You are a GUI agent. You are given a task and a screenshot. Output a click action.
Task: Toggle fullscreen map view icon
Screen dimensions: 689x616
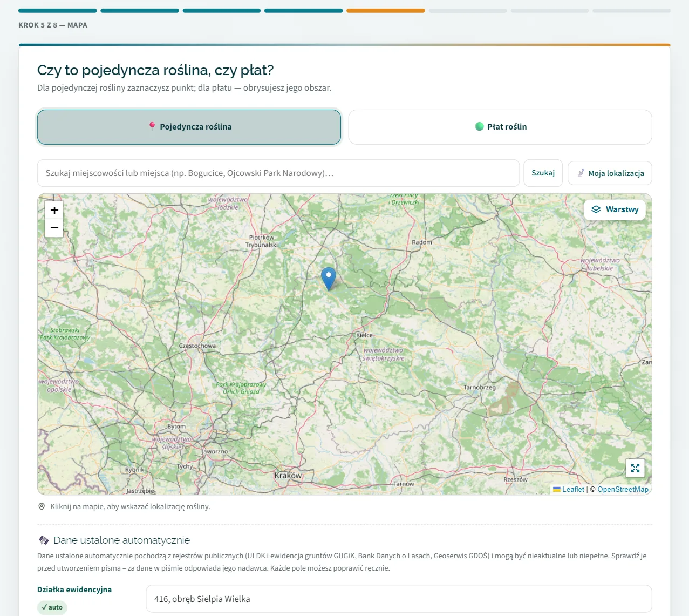coord(635,468)
